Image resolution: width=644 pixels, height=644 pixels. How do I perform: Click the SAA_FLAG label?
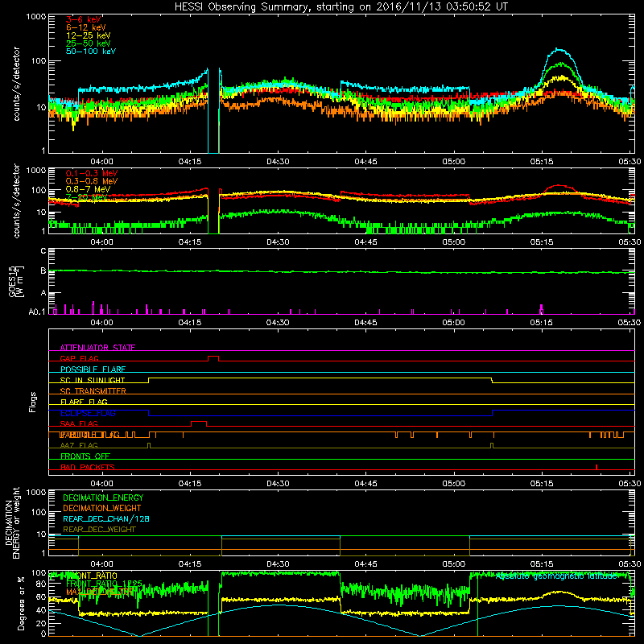[x=79, y=423]
